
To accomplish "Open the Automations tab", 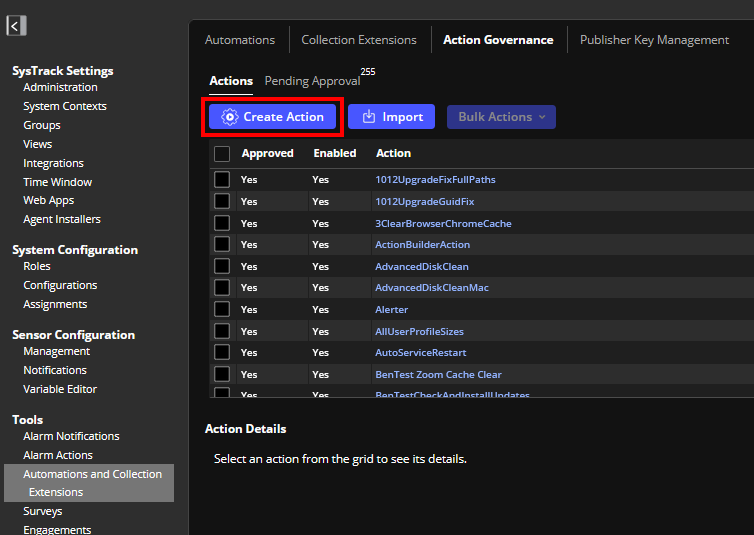I will point(240,40).
